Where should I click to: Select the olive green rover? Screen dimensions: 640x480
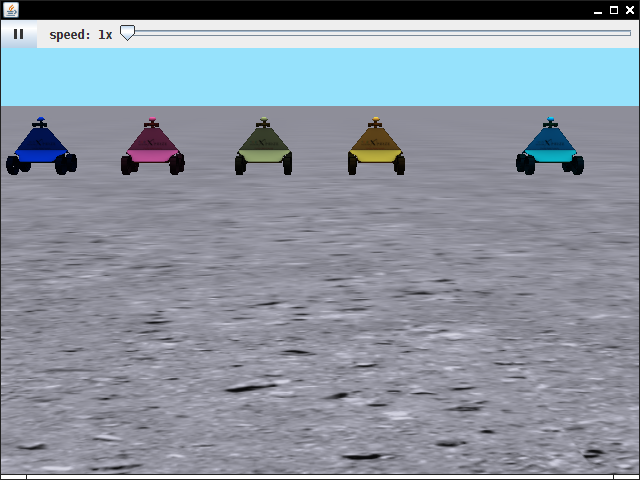pyautogui.click(x=264, y=148)
